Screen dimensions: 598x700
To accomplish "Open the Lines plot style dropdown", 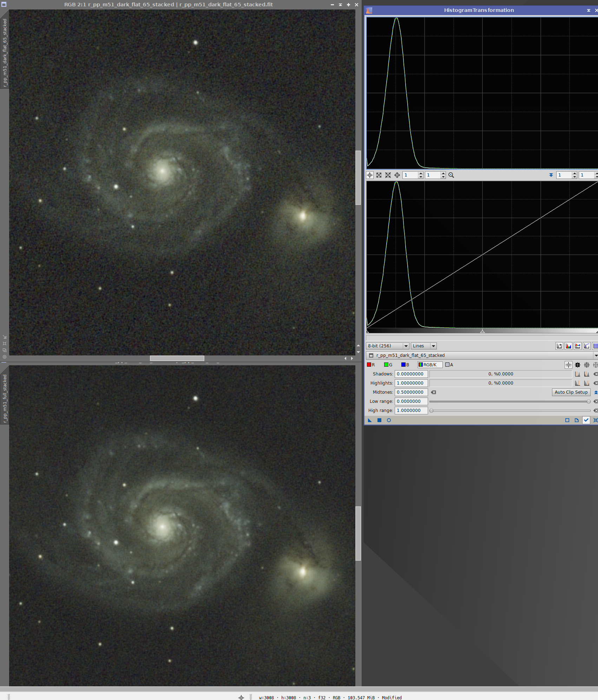I will coord(424,346).
